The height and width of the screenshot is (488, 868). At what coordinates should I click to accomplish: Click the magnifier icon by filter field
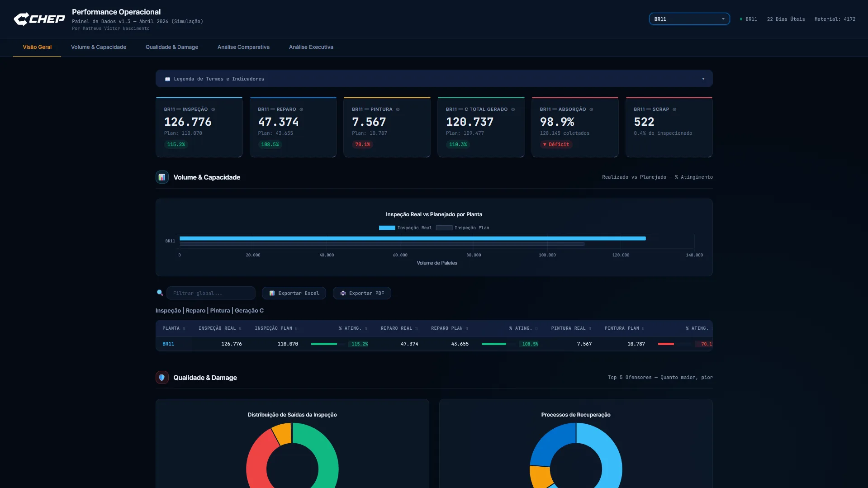click(x=160, y=293)
